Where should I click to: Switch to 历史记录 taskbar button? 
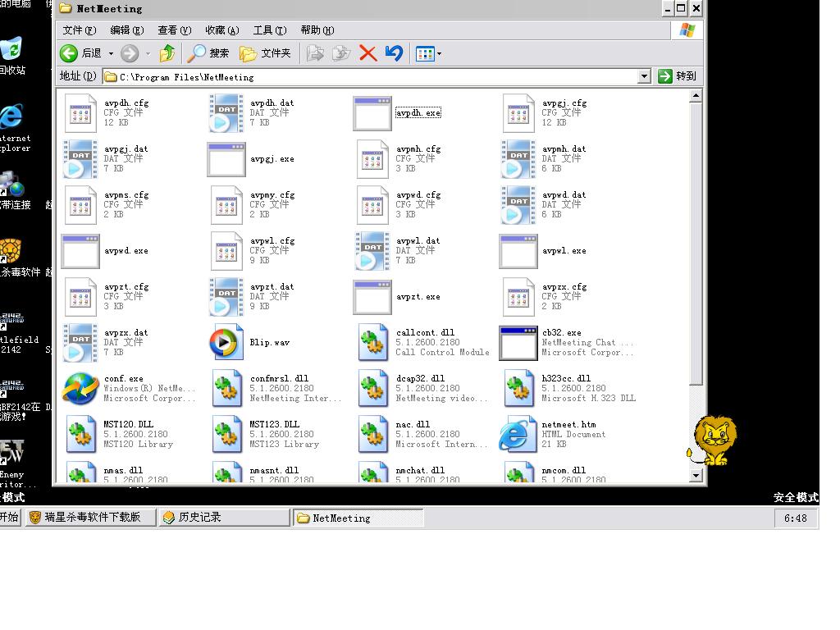[x=225, y=518]
